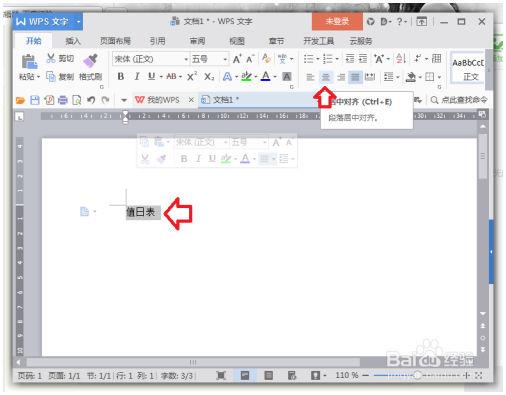This screenshot has width=506, height=395.
Task: Click the zoom slider handle in status bar
Action: (x=417, y=376)
